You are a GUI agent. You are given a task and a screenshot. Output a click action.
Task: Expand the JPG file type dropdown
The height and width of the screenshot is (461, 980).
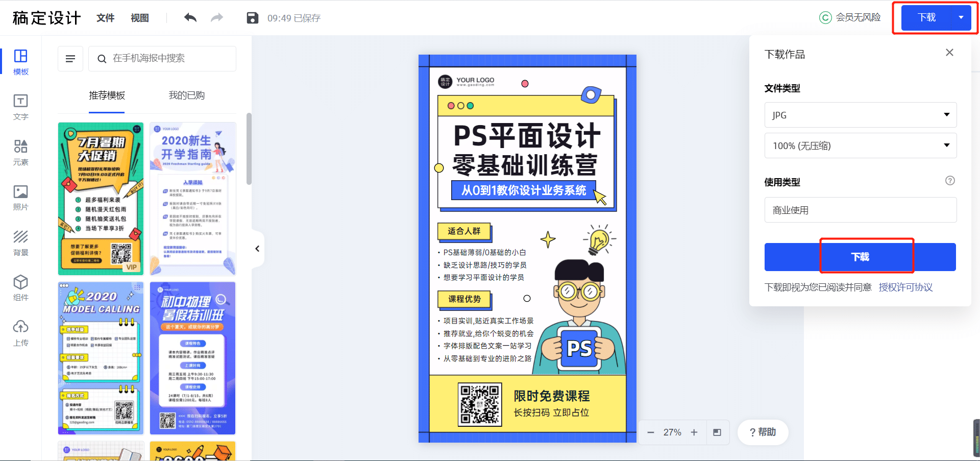tap(860, 115)
